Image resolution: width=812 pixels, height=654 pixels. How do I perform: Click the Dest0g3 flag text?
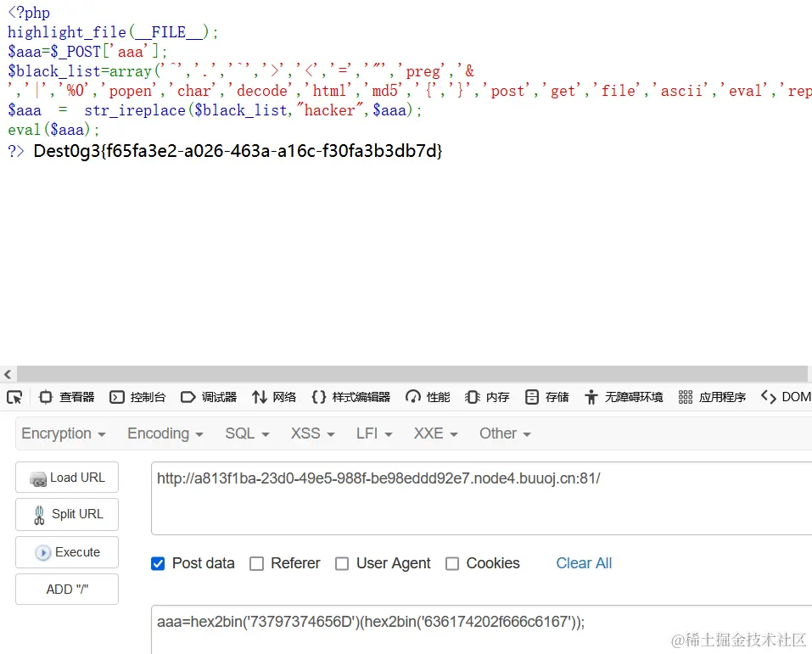click(238, 151)
